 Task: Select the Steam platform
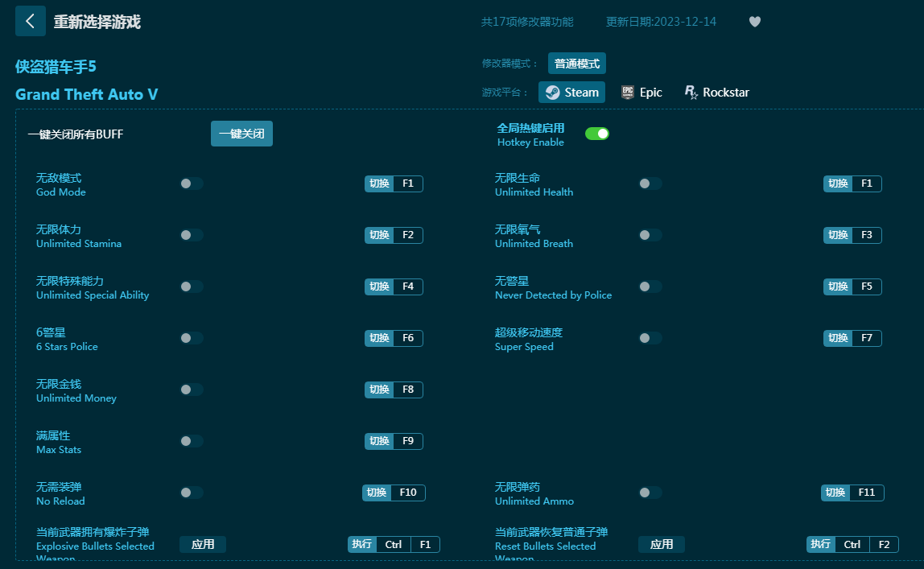[571, 93]
